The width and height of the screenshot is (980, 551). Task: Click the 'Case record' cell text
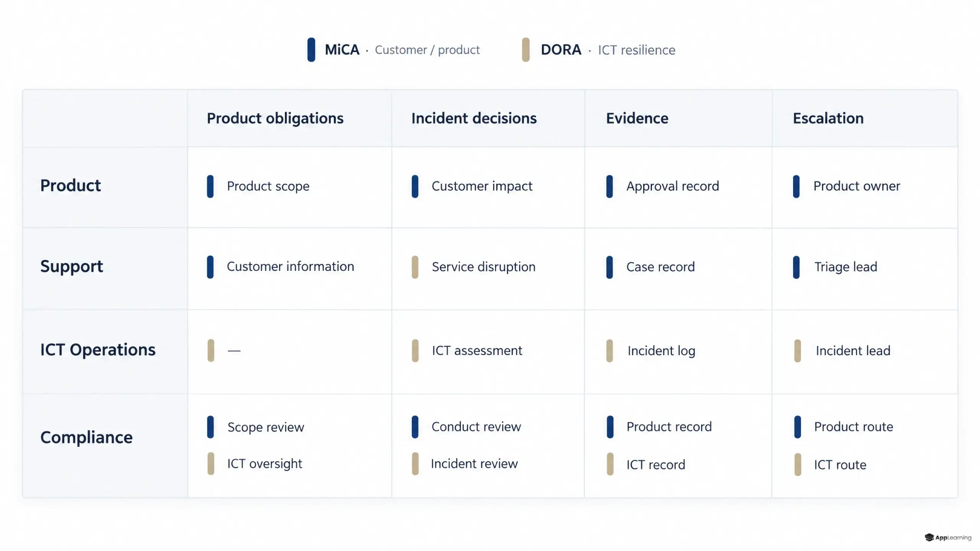click(x=660, y=267)
